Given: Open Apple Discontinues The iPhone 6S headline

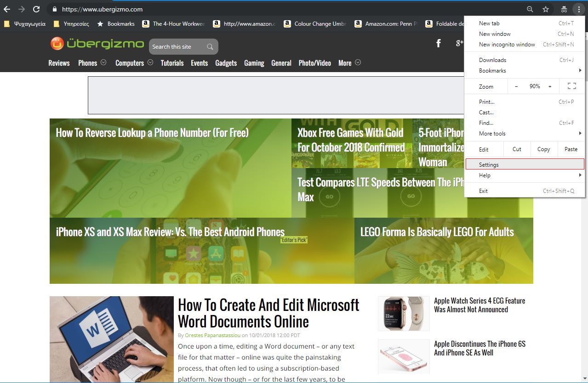Looking at the screenshot, I should (x=480, y=348).
